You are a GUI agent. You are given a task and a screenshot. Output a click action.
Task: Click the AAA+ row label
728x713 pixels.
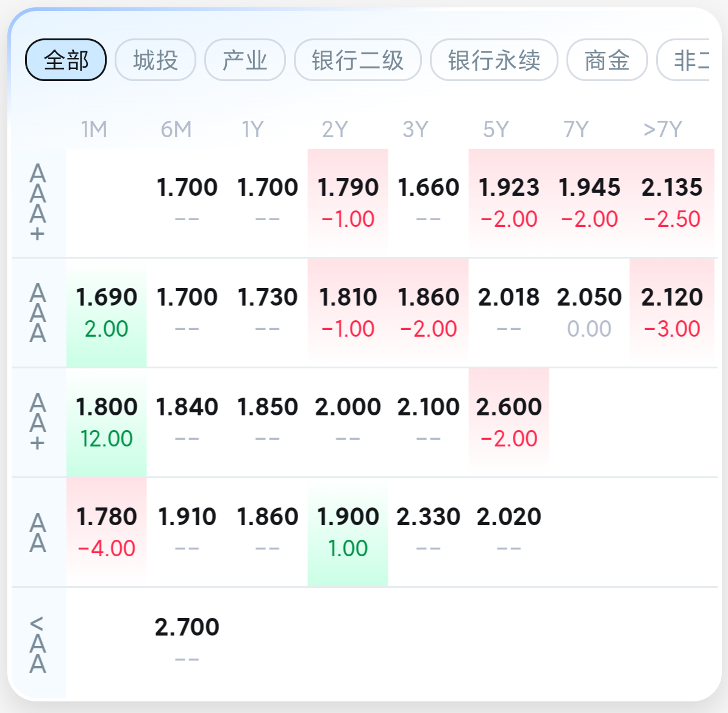[38, 202]
